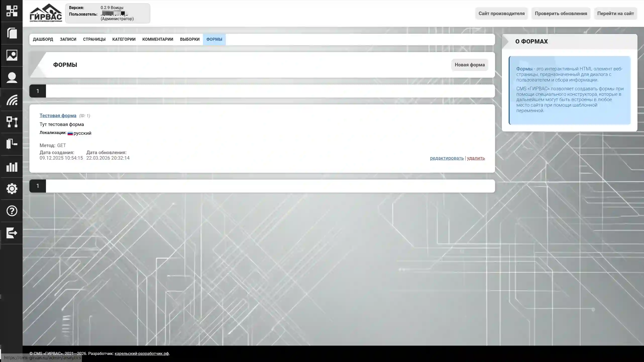The image size is (644, 362).
Task: Select page 1 in top pagination
Action: point(38,91)
